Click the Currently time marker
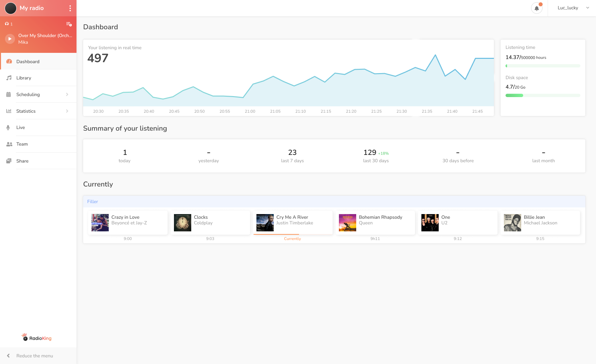The image size is (596, 364). point(292,239)
